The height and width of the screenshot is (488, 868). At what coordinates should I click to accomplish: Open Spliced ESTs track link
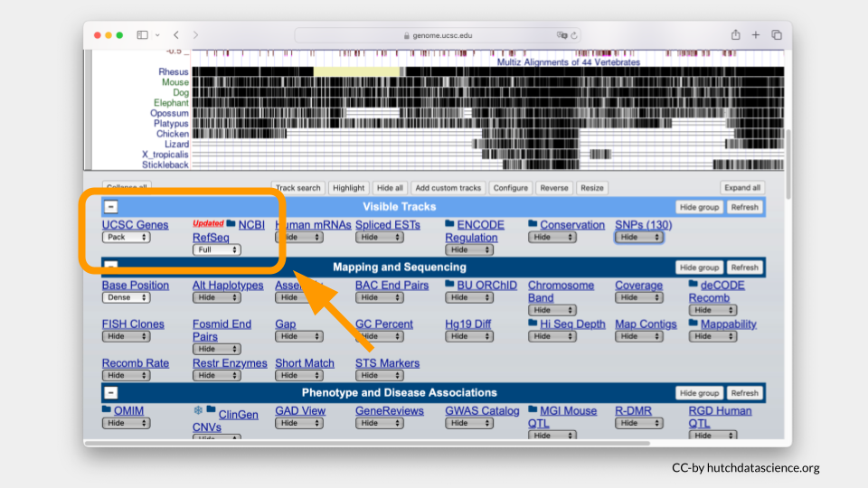coord(388,225)
